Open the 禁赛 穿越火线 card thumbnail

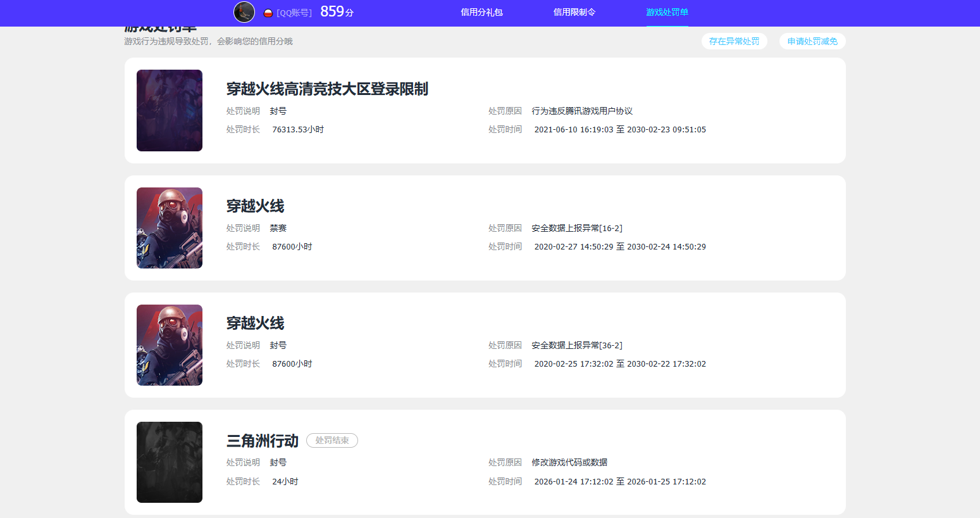click(x=170, y=228)
